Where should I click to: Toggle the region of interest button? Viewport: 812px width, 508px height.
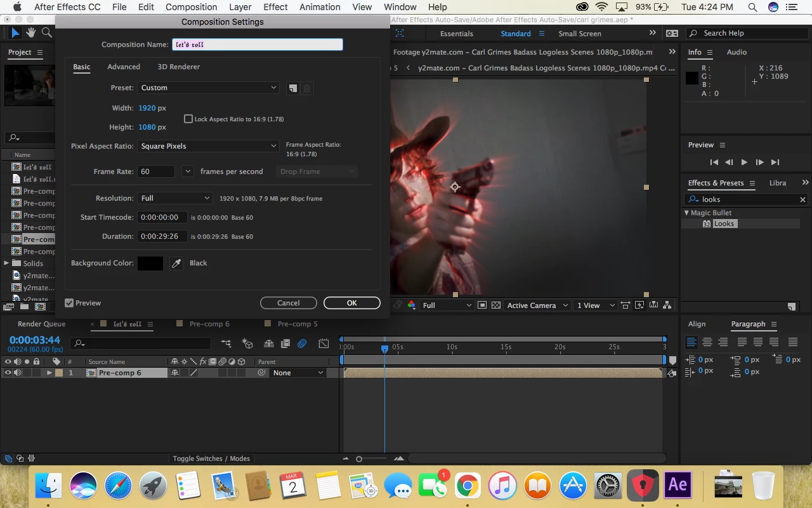pos(482,305)
